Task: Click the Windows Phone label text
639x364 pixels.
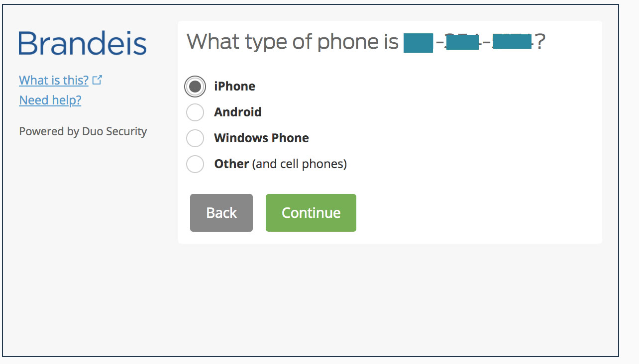Action: [x=261, y=138]
